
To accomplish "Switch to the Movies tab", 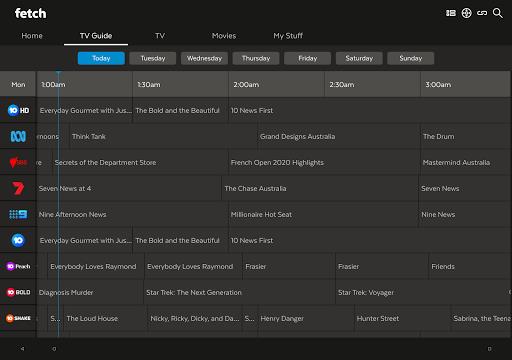I will pyautogui.click(x=224, y=36).
